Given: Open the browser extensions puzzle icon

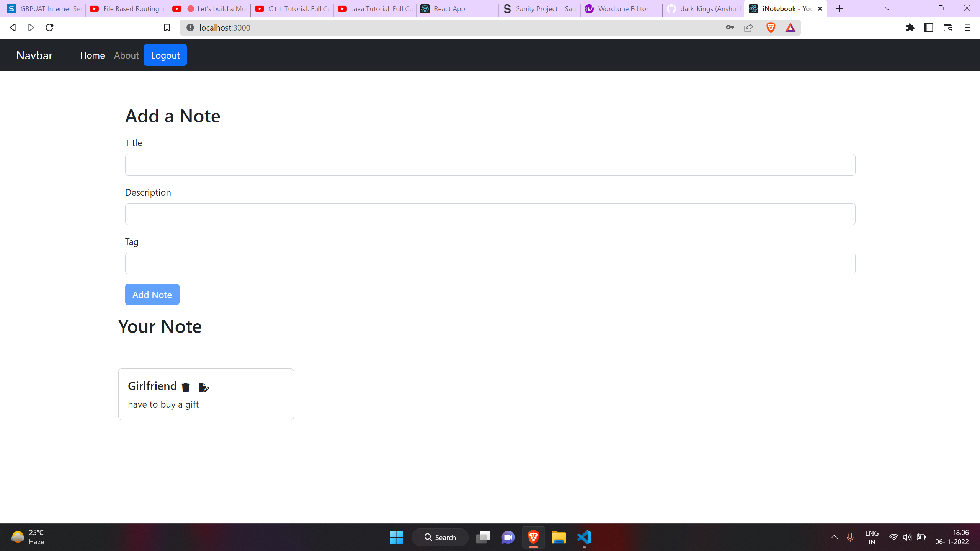Looking at the screenshot, I should (910, 28).
